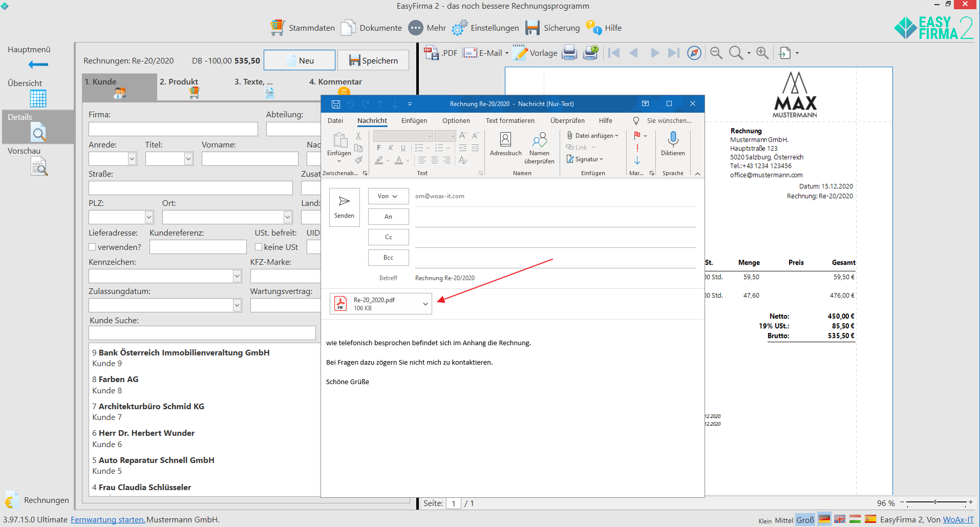
Task: Go to first page in preview
Action: click(x=614, y=53)
